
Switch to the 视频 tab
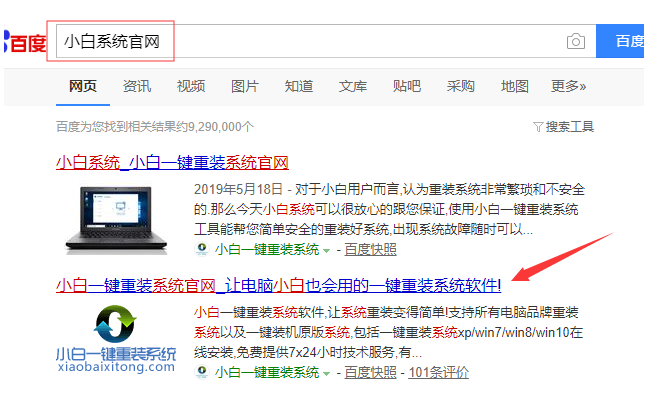tap(191, 86)
